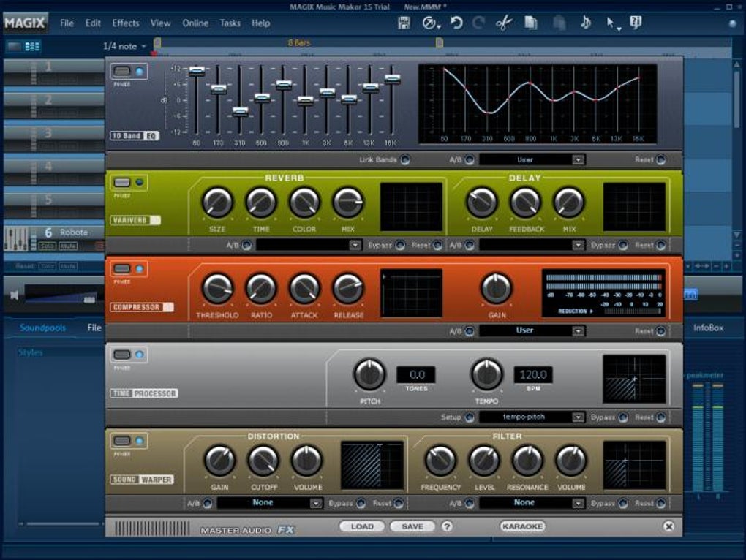Click the Time Processor Setup button
The image size is (746, 560).
tap(470, 417)
